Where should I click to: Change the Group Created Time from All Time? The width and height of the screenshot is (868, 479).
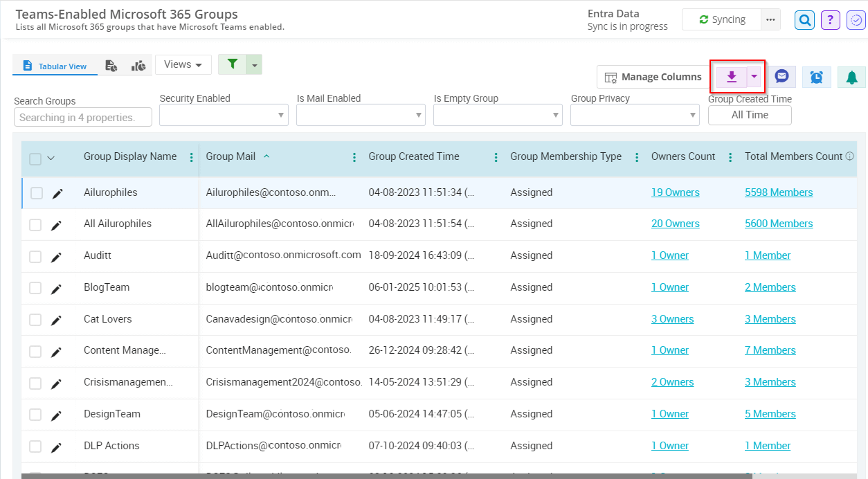pos(750,115)
